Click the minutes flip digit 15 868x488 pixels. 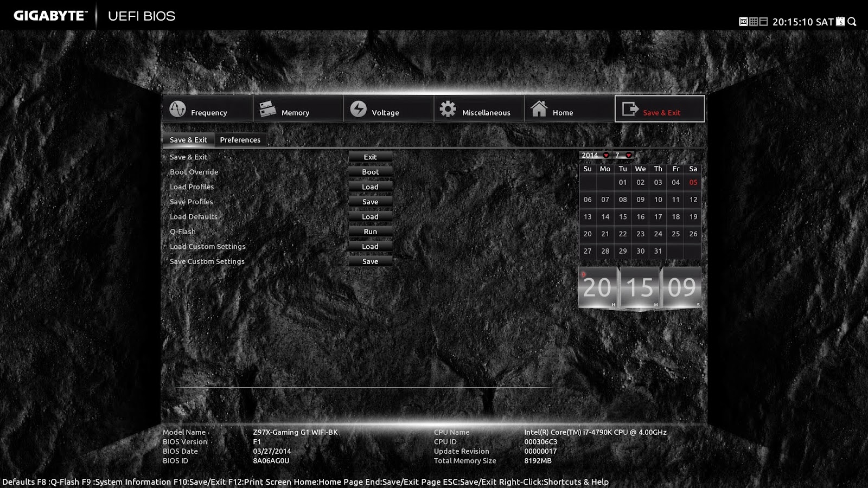640,287
